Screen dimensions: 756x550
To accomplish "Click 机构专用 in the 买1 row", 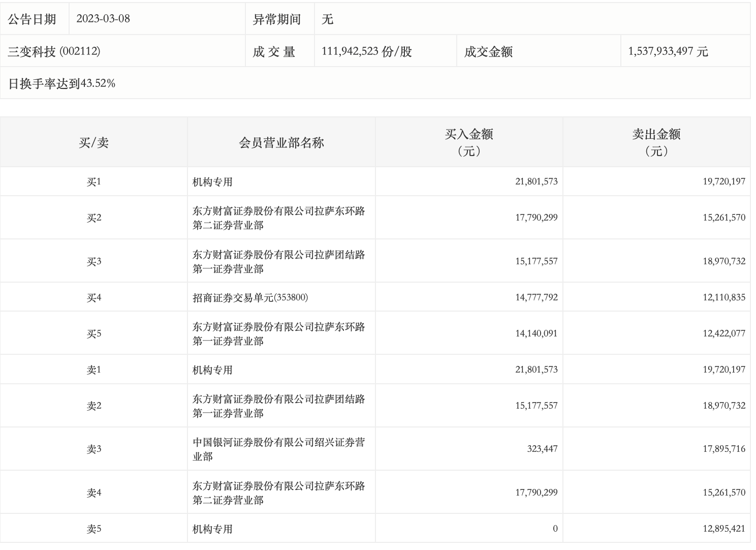I will coord(212,181).
